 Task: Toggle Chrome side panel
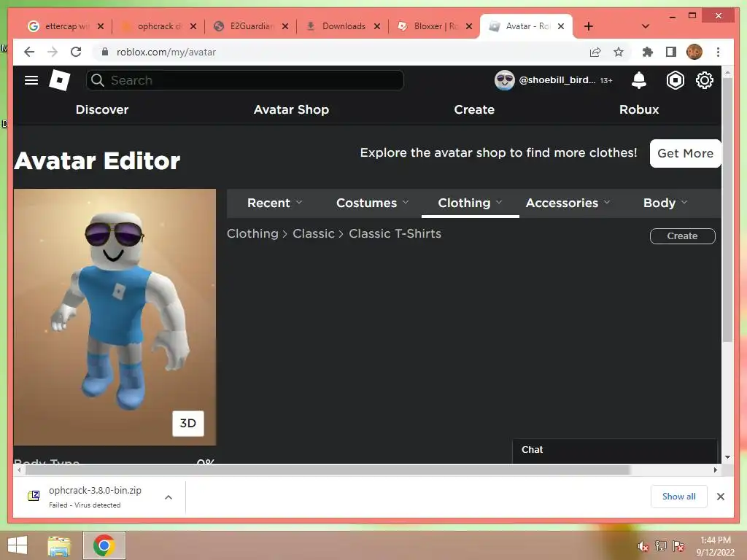(x=671, y=52)
